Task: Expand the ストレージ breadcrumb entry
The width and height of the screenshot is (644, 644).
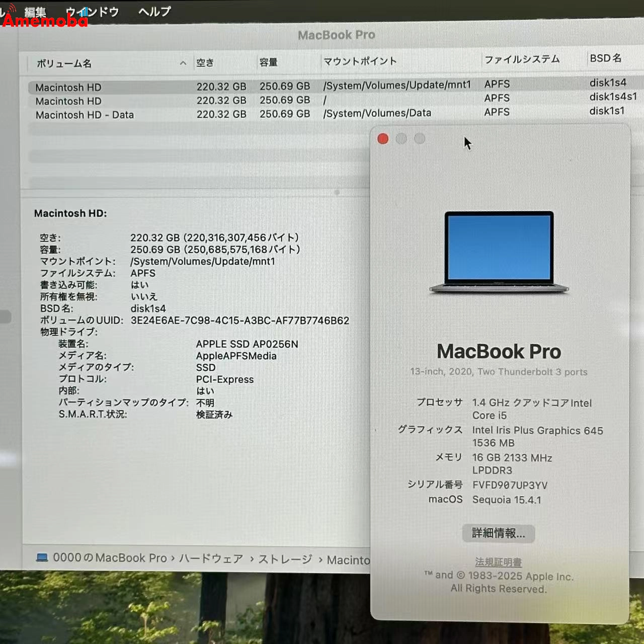Action: click(285, 558)
